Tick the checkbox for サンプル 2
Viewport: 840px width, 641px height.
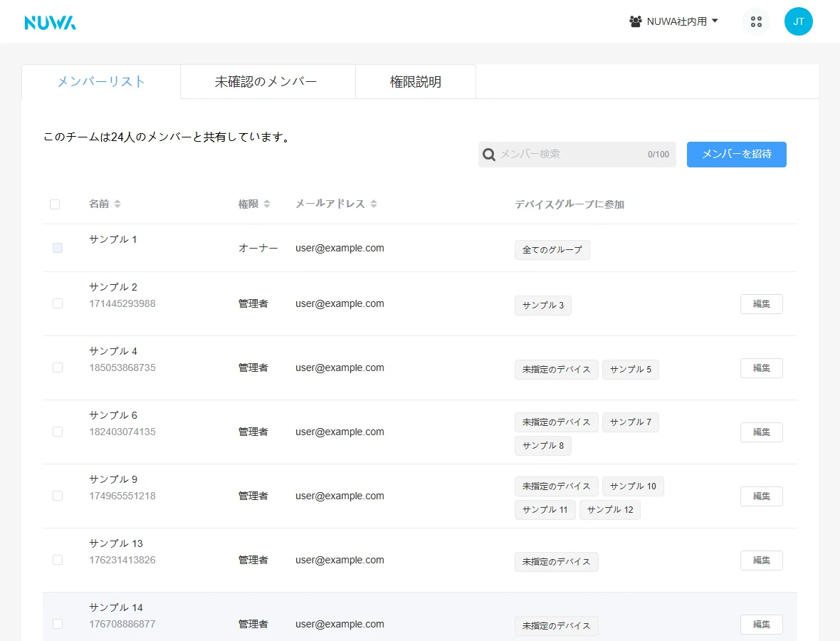[x=58, y=303]
